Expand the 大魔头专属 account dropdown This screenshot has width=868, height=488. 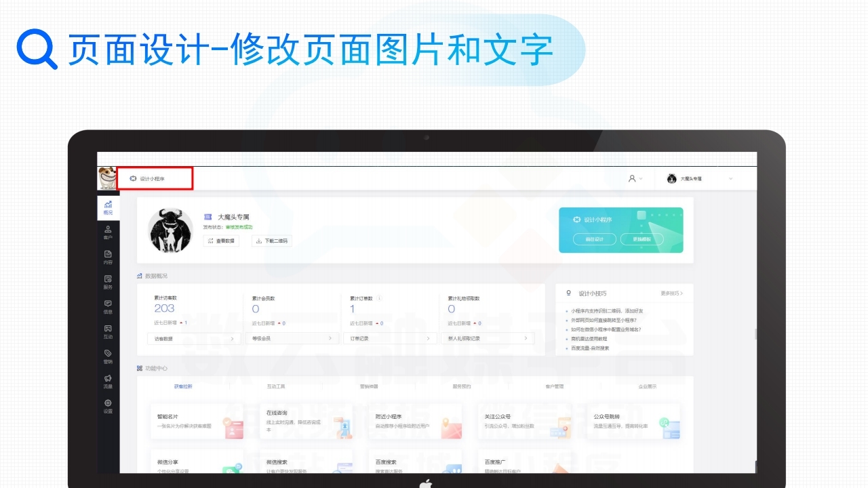tap(699, 179)
